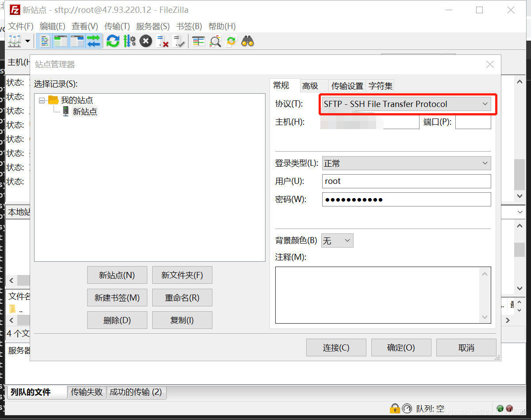Screen dimensions: 531x420
Task: Click the 新站点 server icon
Action: tap(66, 111)
